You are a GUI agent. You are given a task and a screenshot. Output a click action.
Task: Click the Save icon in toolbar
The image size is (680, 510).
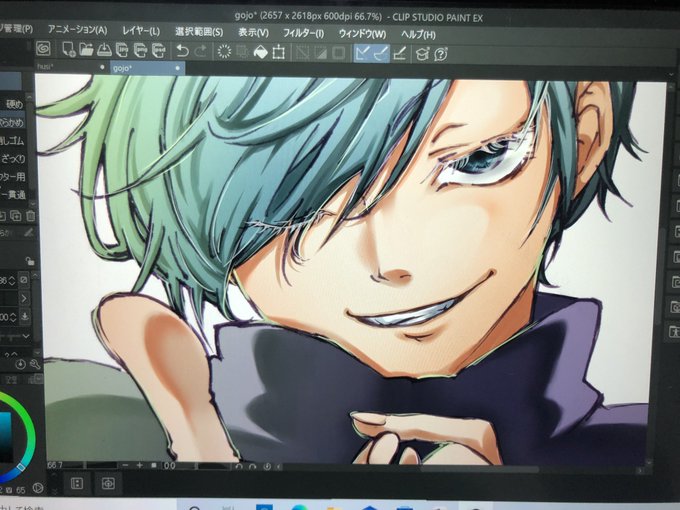pos(104,50)
